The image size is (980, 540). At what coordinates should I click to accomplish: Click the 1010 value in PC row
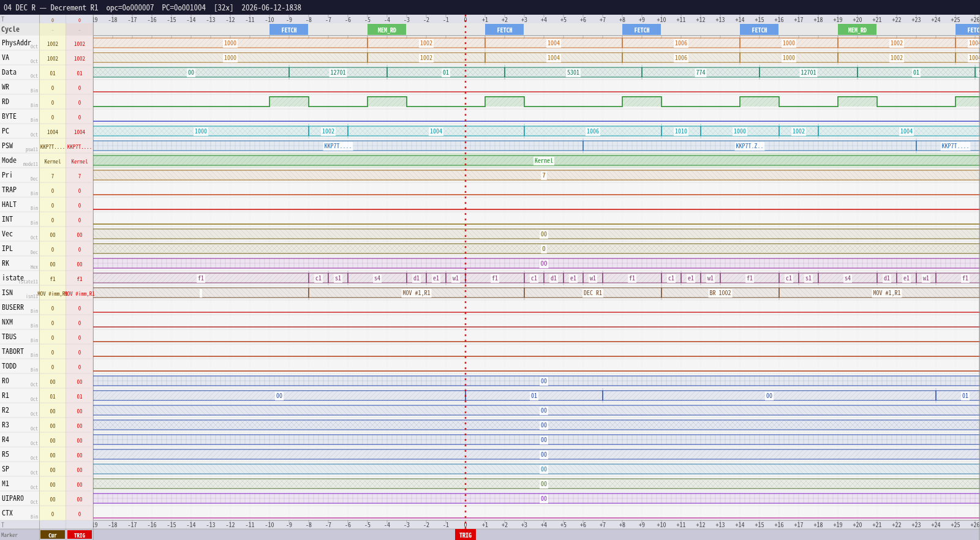[x=681, y=132]
